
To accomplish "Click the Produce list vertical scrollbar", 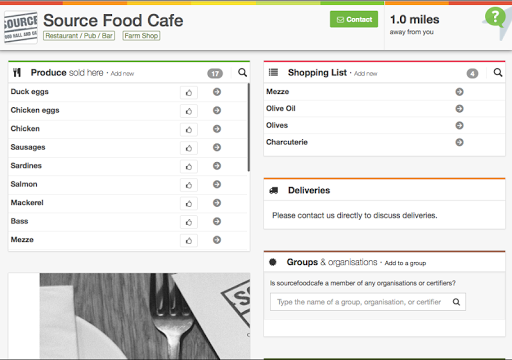I will [248, 127].
